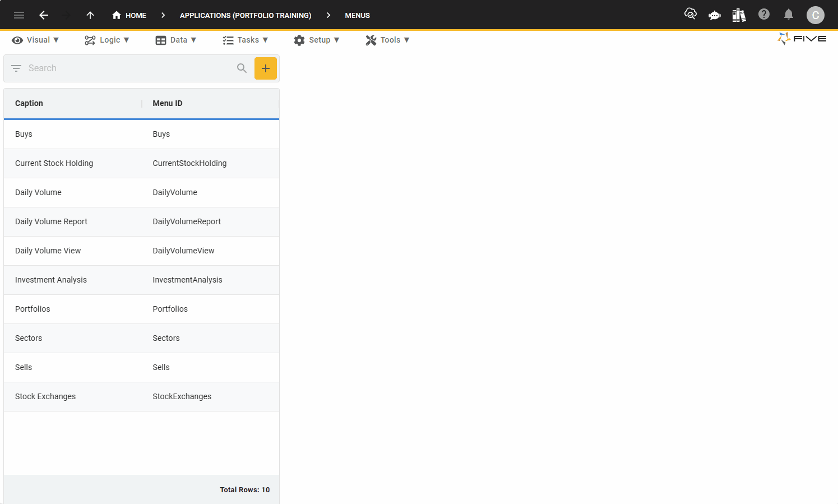Screen dimensions: 838x504
Task: Sort by the Caption column header
Action: [x=29, y=103]
